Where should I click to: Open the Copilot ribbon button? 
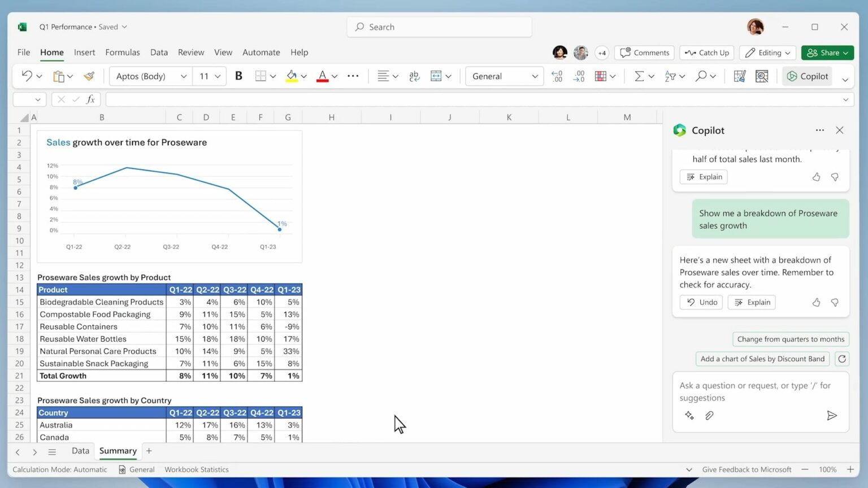tap(807, 76)
